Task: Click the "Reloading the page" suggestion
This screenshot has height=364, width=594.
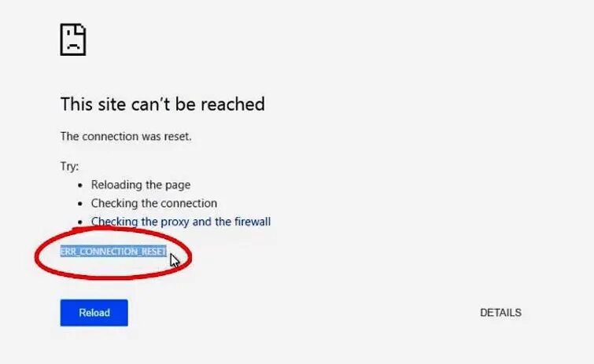Action: pos(141,185)
